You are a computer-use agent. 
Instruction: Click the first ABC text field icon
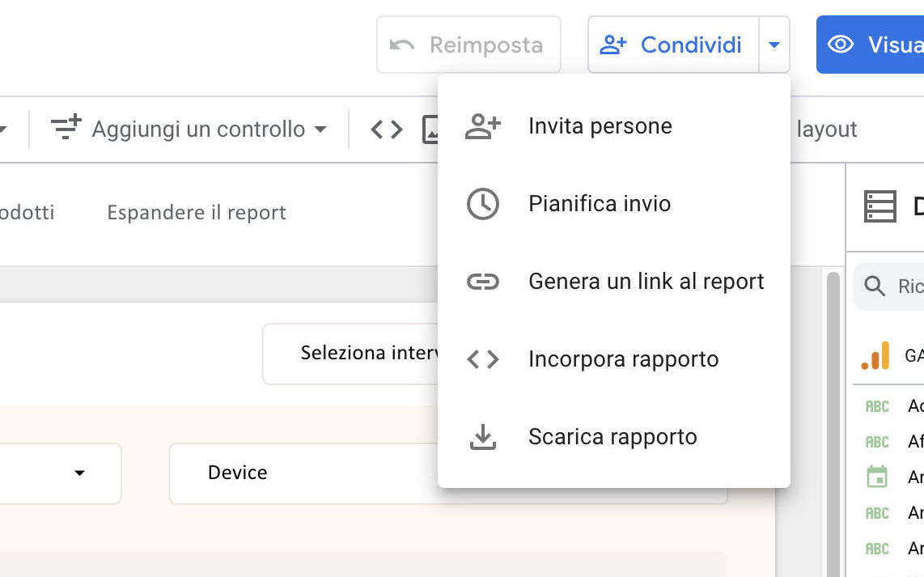point(877,406)
